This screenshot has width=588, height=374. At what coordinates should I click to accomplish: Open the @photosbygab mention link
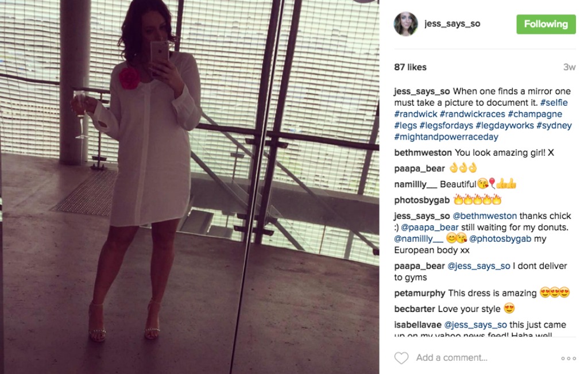point(500,238)
